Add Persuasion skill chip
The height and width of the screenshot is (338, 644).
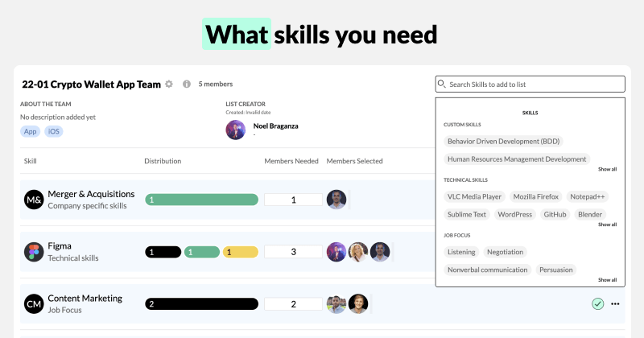point(555,270)
